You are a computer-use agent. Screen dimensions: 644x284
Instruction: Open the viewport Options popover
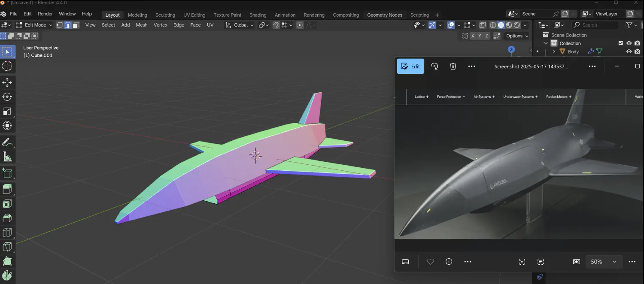coord(516,36)
